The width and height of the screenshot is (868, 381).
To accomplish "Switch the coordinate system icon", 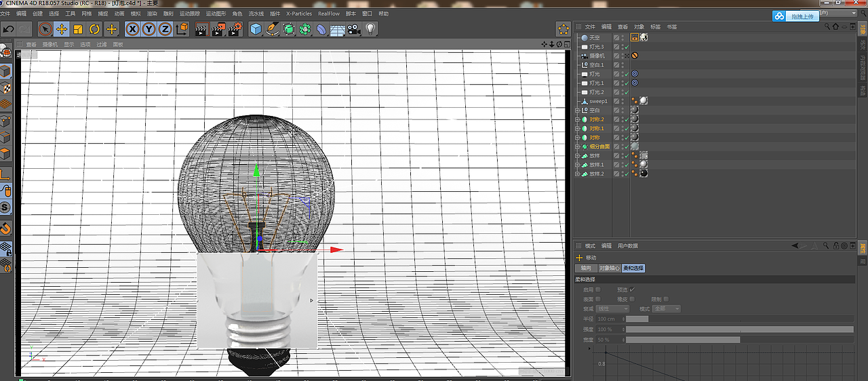I will pos(182,29).
